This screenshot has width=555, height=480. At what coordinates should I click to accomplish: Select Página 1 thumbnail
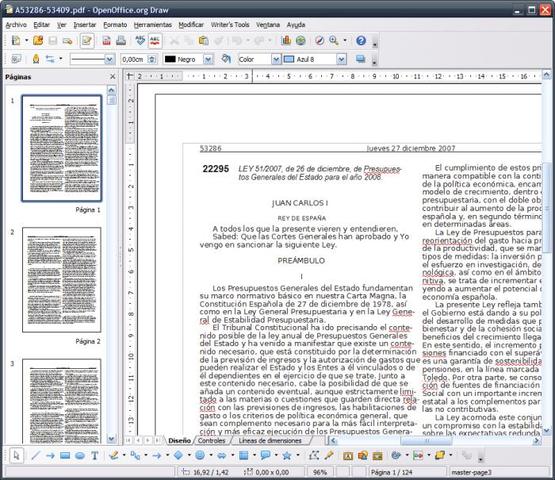pyautogui.click(x=62, y=148)
